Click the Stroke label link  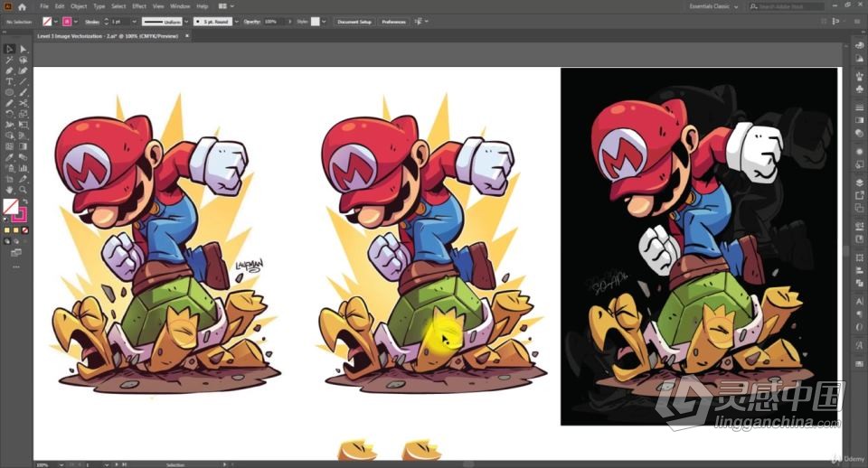point(92,22)
